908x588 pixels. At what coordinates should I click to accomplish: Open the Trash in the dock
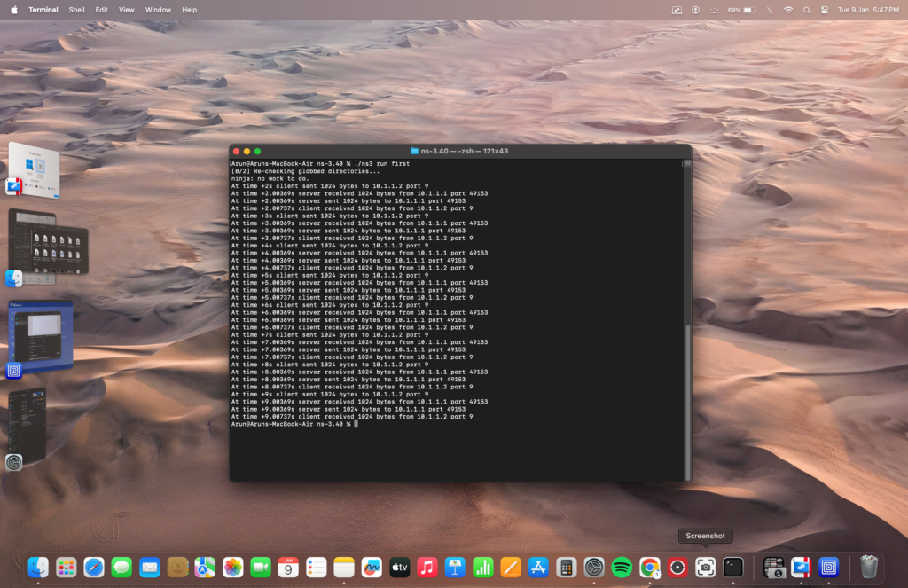click(869, 568)
